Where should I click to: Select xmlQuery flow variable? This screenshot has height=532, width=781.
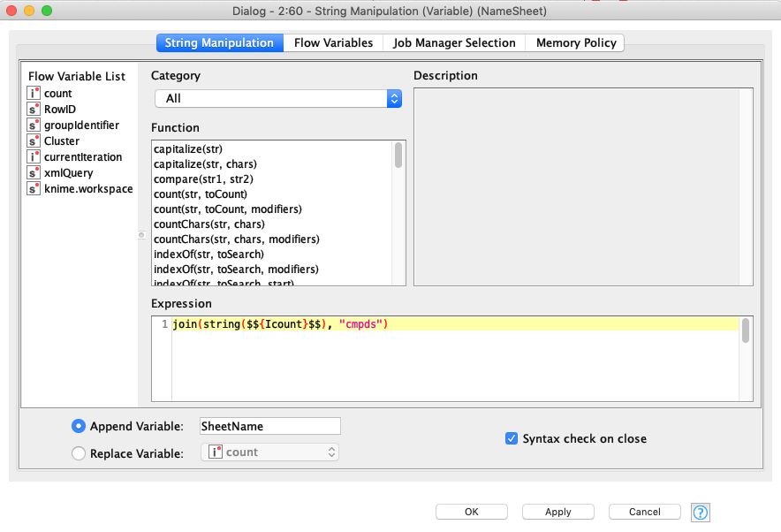tap(69, 173)
